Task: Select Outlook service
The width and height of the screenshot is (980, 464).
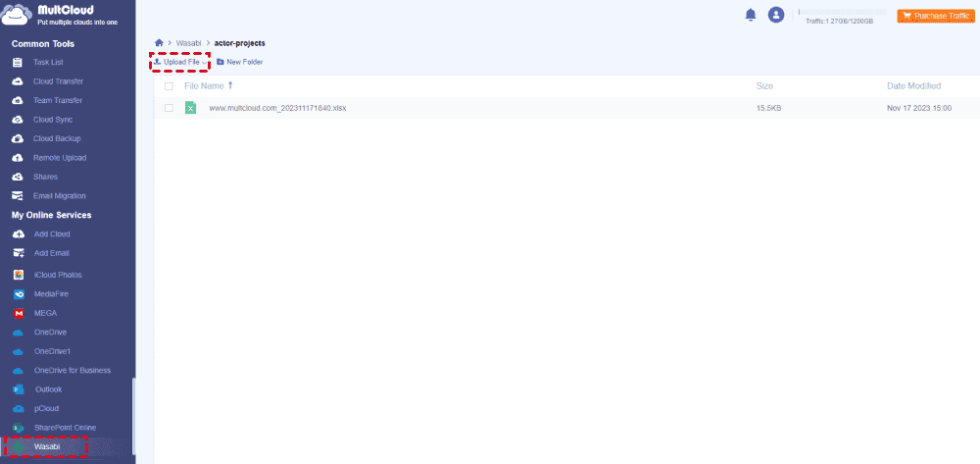Action: [49, 389]
